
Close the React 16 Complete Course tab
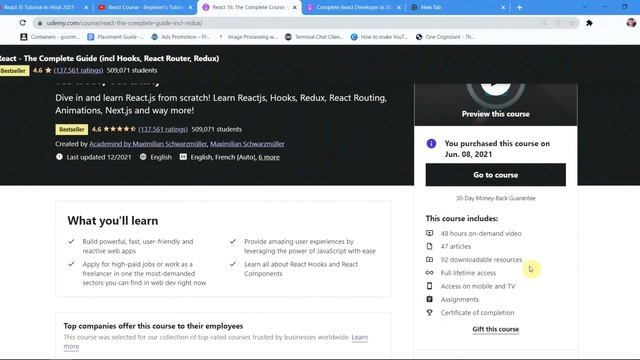pos(294,7)
